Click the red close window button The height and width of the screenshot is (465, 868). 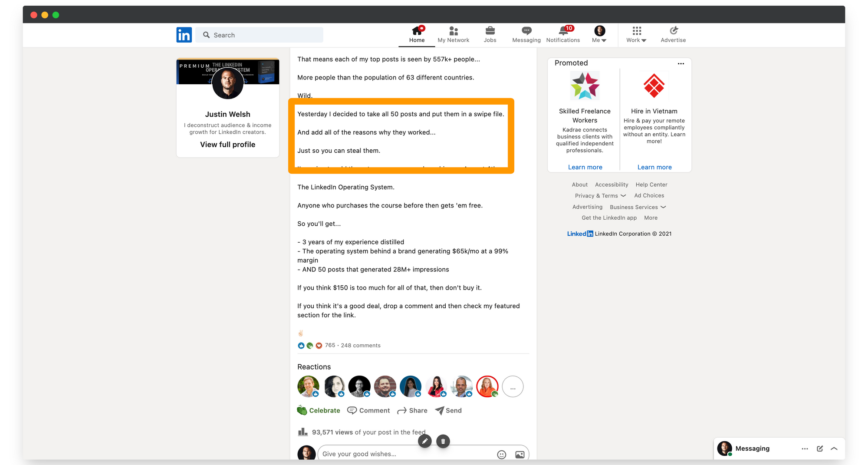34,15
